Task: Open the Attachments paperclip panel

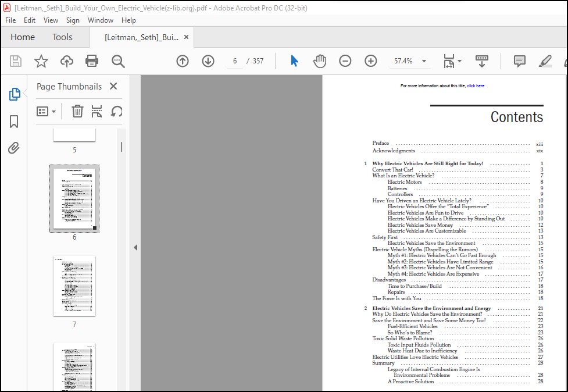Action: tap(14, 148)
